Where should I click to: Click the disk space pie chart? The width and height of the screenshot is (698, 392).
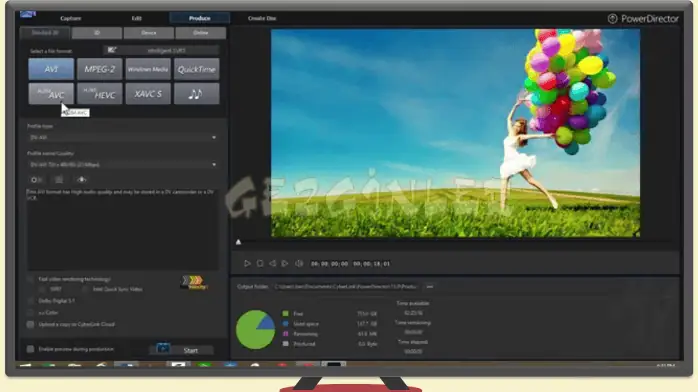[256, 329]
